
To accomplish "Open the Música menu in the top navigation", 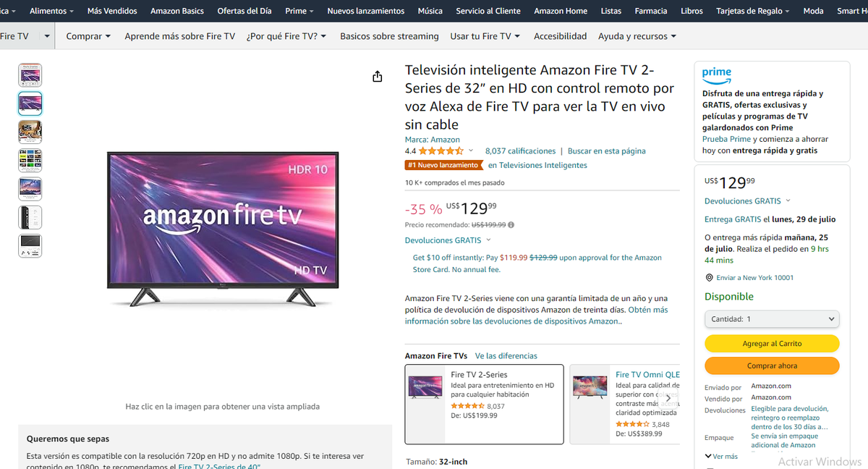I will [x=430, y=11].
